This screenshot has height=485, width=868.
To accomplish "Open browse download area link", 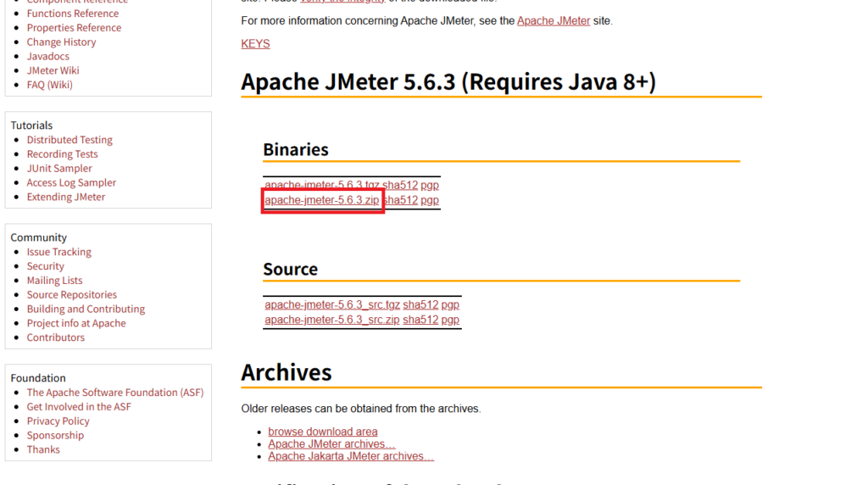I will coord(323,432).
